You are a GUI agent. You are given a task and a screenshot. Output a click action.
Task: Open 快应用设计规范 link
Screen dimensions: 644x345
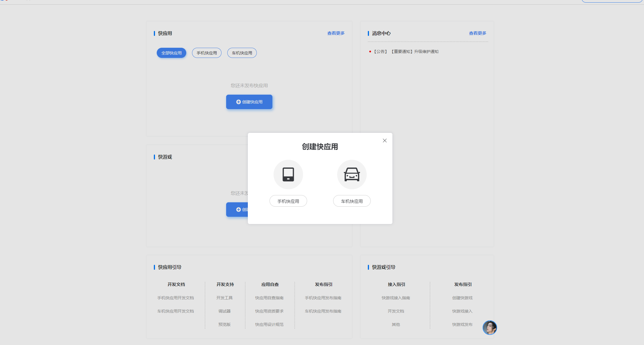269,324
